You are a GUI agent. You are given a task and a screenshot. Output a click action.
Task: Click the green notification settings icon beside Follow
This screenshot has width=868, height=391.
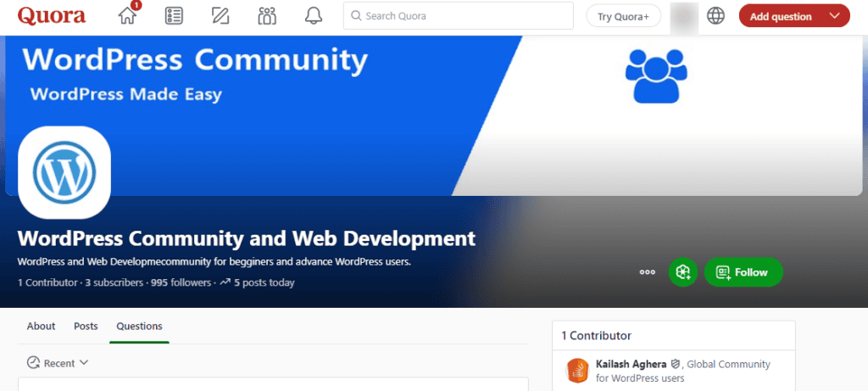[682, 272]
